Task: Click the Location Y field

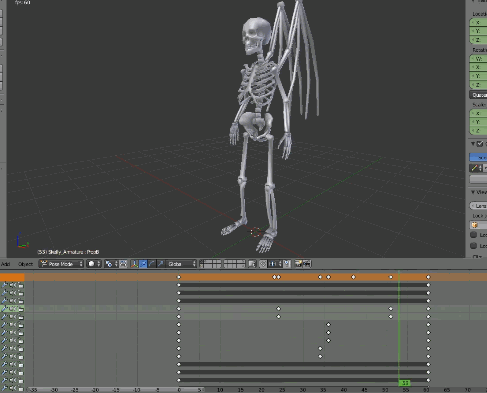Action: coord(478,31)
